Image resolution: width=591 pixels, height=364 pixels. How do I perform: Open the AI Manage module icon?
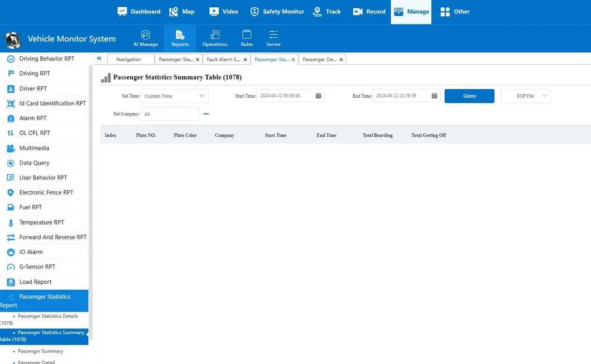click(145, 34)
